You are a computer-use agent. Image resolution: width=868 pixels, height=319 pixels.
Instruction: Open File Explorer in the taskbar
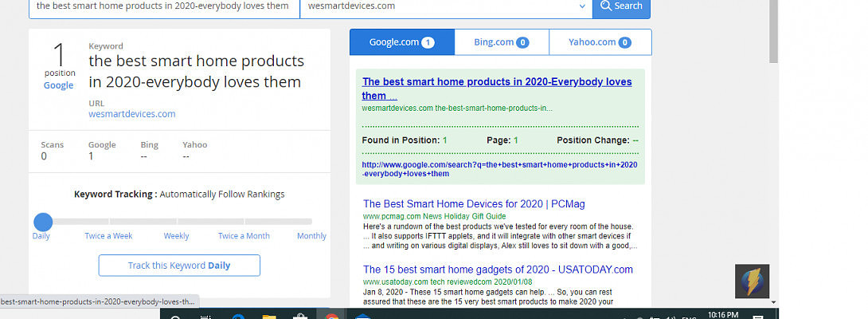point(269,317)
